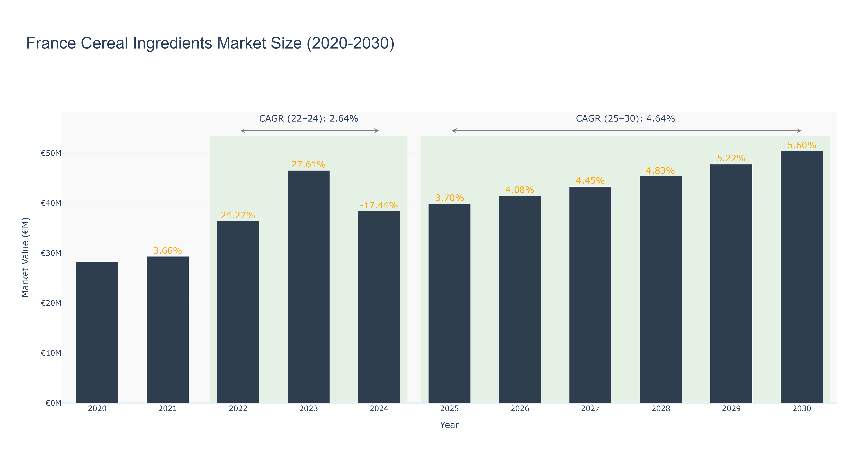868x465 pixels.
Task: Click the 5.60% growth label
Action: coord(802,145)
